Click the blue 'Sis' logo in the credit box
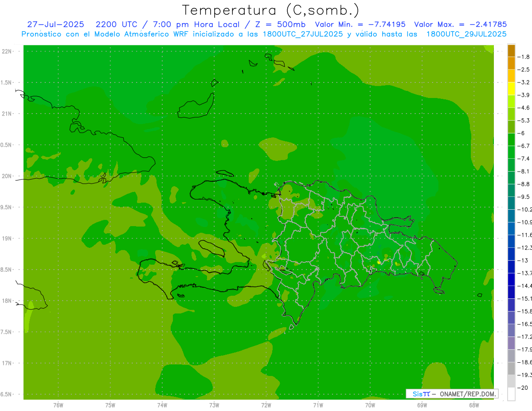The width and height of the screenshot is (532, 411). tap(418, 394)
